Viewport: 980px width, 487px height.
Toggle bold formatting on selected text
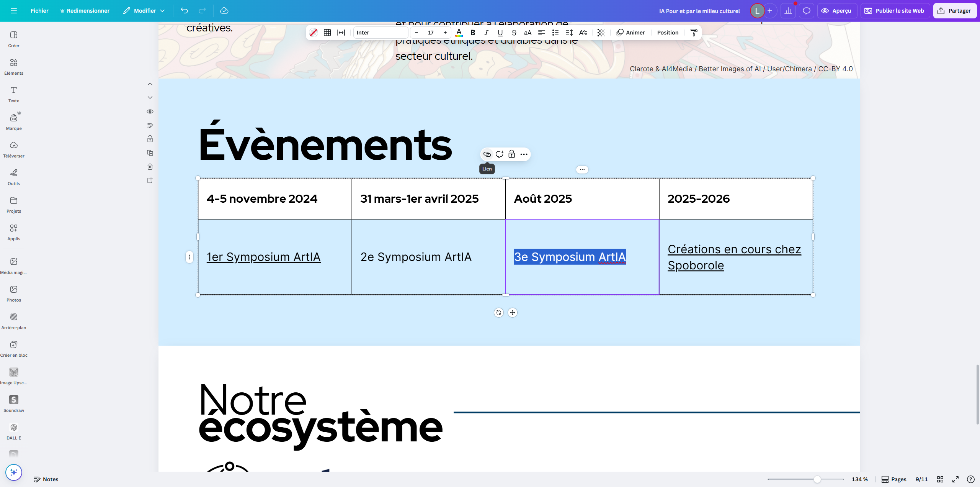472,33
